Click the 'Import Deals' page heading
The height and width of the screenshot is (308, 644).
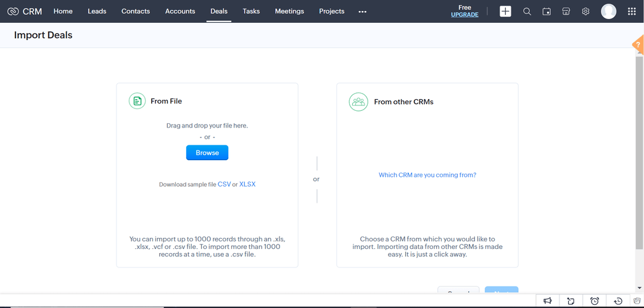pyautogui.click(x=43, y=35)
